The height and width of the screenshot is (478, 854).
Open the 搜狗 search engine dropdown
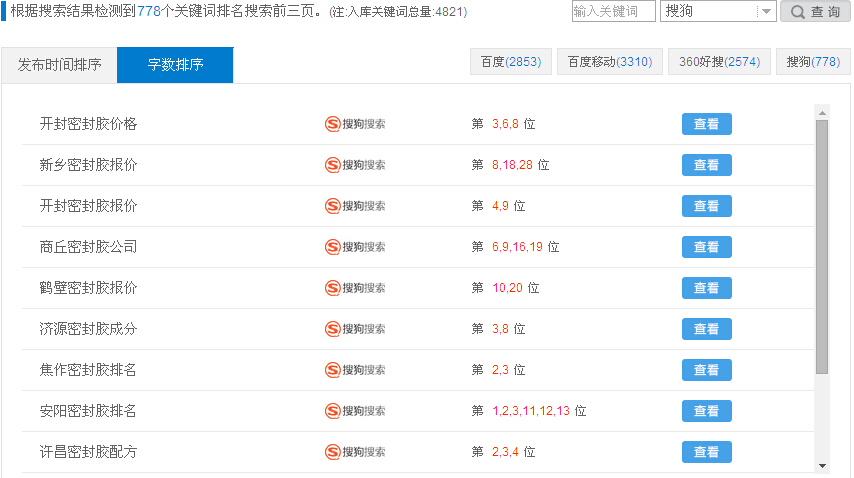pyautogui.click(x=718, y=11)
